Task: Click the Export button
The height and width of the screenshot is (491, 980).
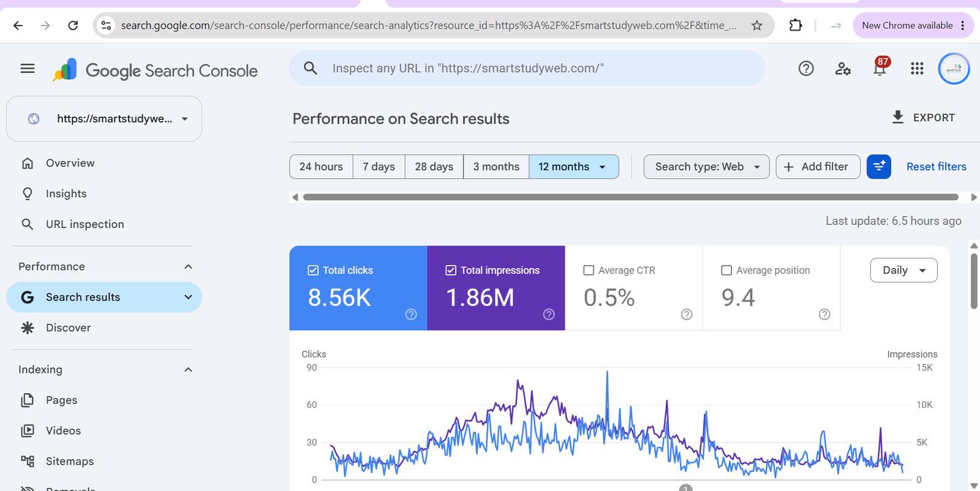Action: pos(923,118)
